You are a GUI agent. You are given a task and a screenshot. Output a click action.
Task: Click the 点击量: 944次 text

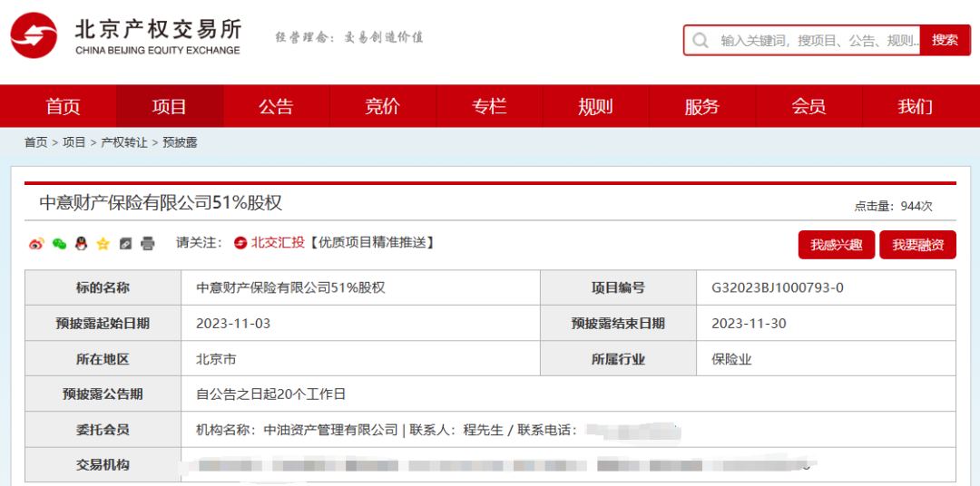(893, 206)
